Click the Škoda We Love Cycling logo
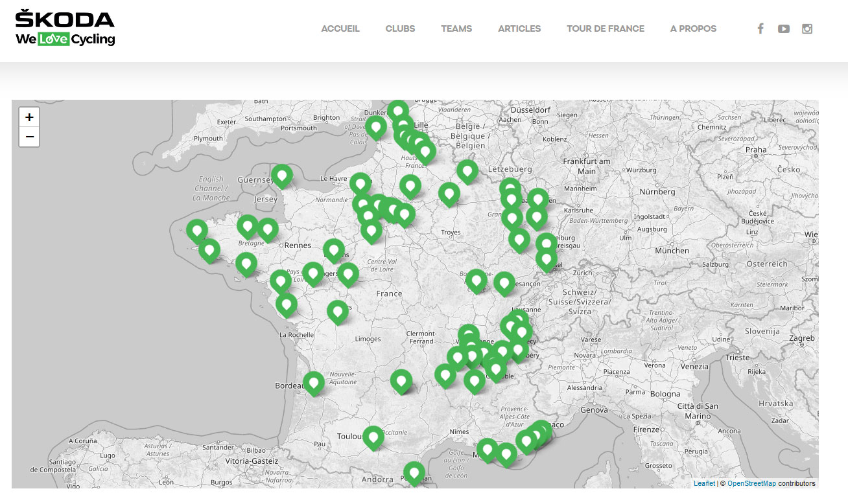The height and width of the screenshot is (504, 848). tap(65, 28)
